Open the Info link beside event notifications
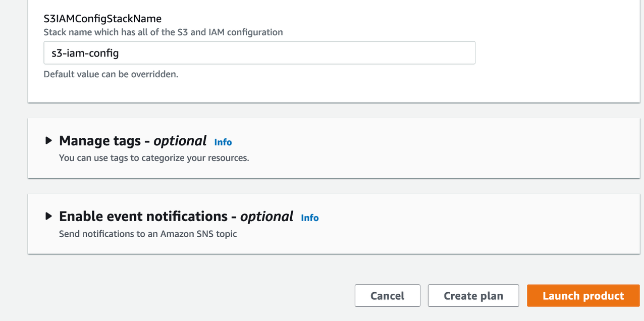 (x=309, y=218)
